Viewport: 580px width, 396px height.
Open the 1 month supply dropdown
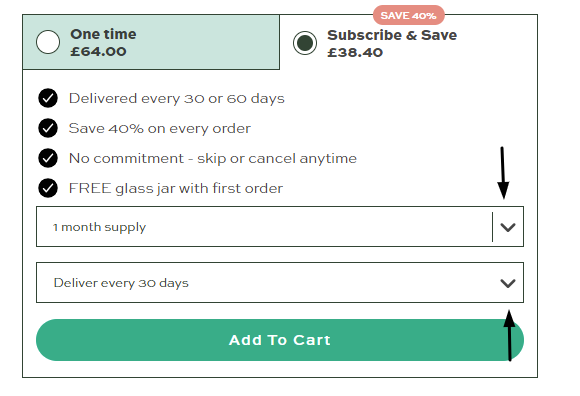[x=280, y=227]
